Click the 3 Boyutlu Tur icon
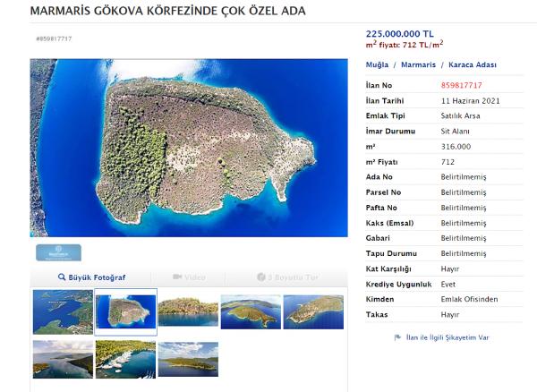The image size is (537, 392). coord(261,277)
